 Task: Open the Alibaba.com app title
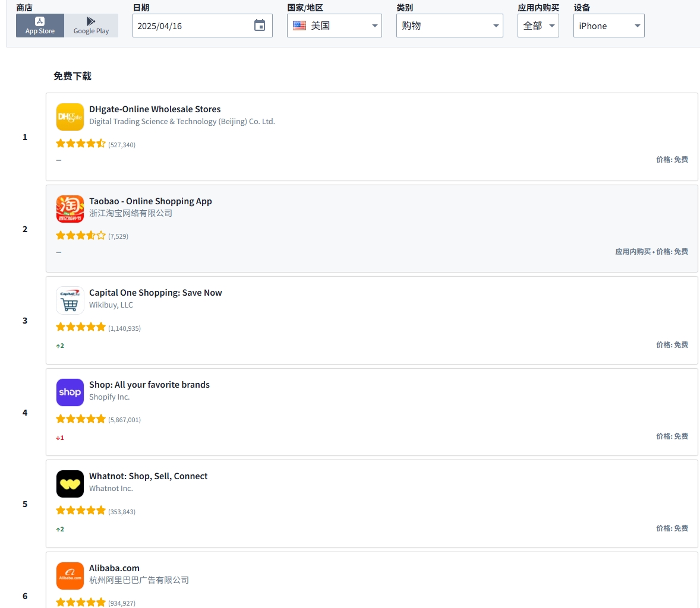(114, 568)
